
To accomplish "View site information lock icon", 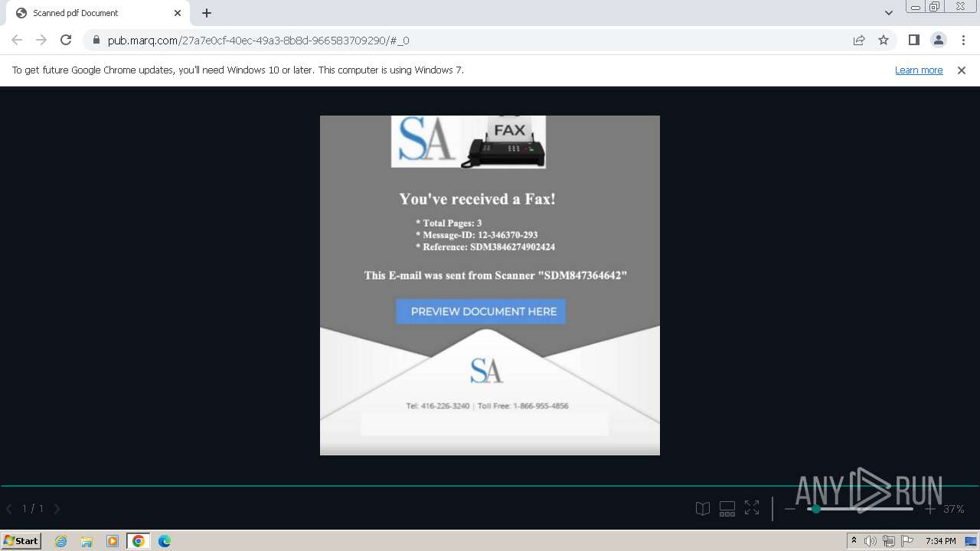I will [96, 40].
